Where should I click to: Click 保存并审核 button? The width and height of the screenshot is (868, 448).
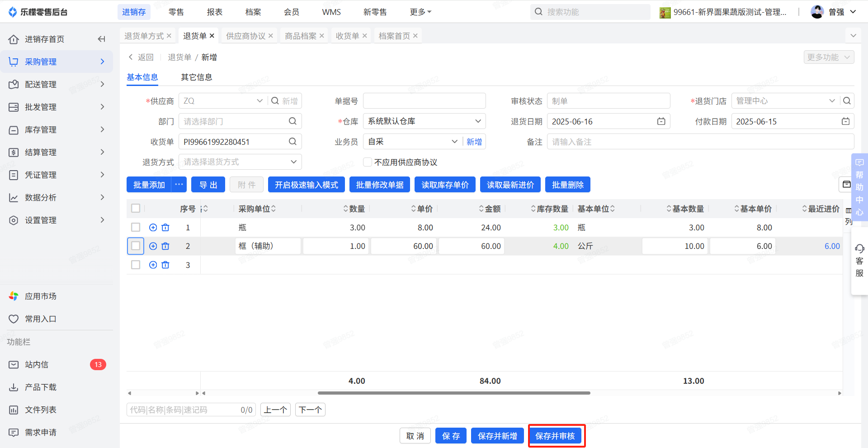555,436
